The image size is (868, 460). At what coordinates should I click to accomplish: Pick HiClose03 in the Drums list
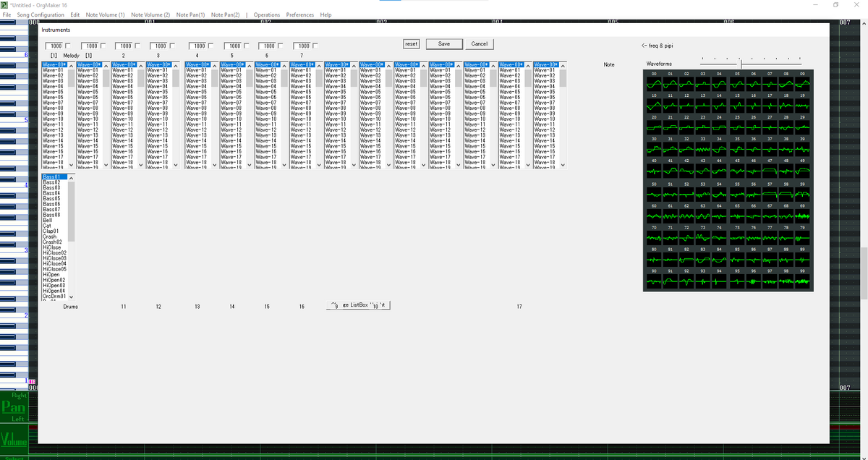[54, 258]
